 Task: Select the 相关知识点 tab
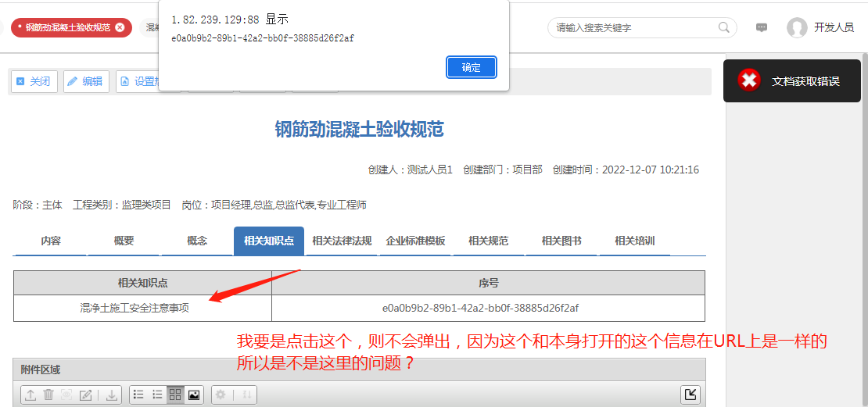(269, 241)
